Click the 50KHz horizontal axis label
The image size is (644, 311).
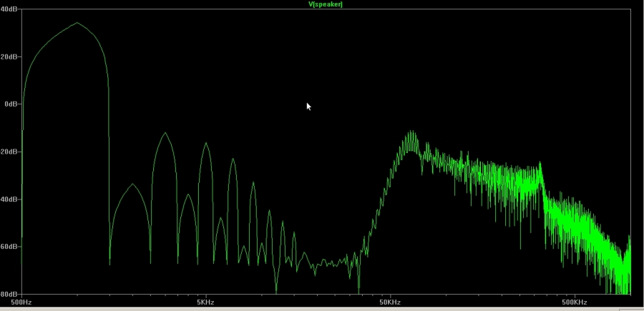click(390, 302)
